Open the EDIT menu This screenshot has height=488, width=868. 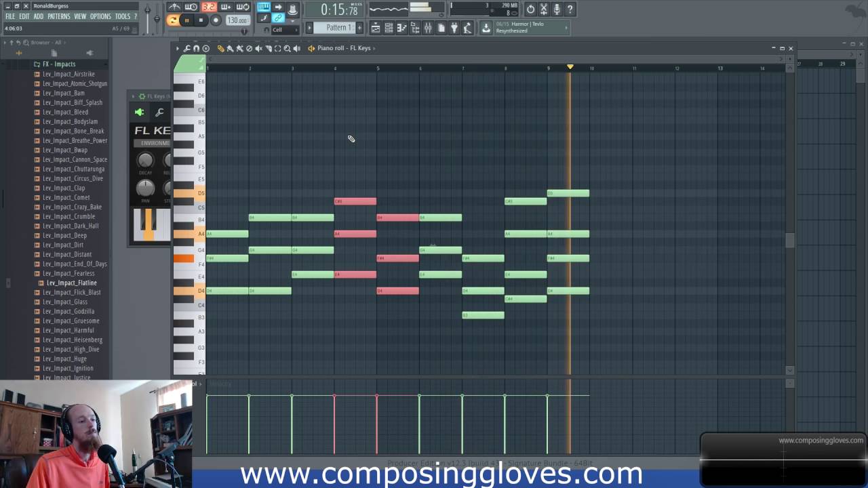(x=24, y=16)
